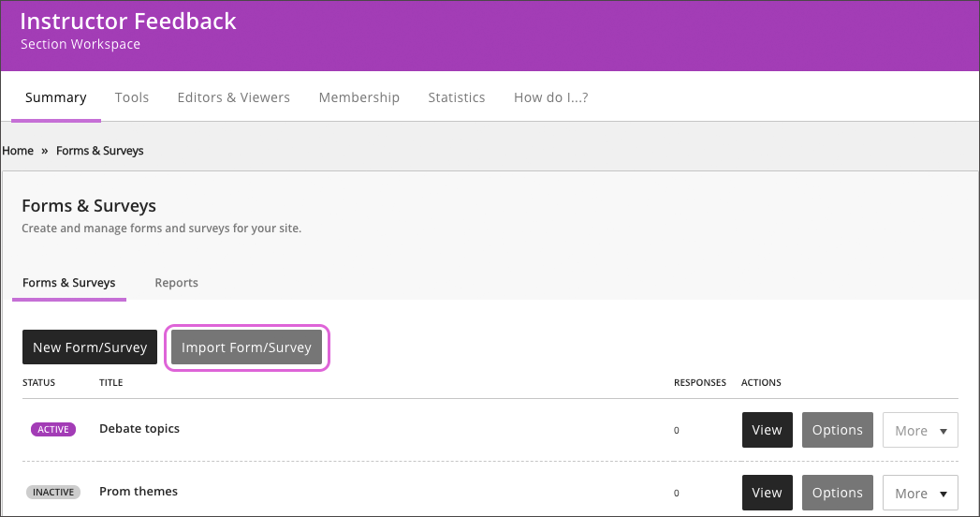Click the response count for Prom themes
The height and width of the screenshot is (517, 980).
tap(676, 493)
